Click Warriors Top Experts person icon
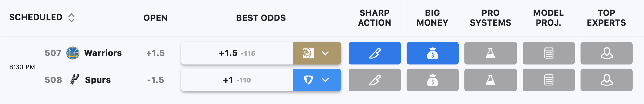Screen dimensions: 644x104 pyautogui.click(x=606, y=53)
